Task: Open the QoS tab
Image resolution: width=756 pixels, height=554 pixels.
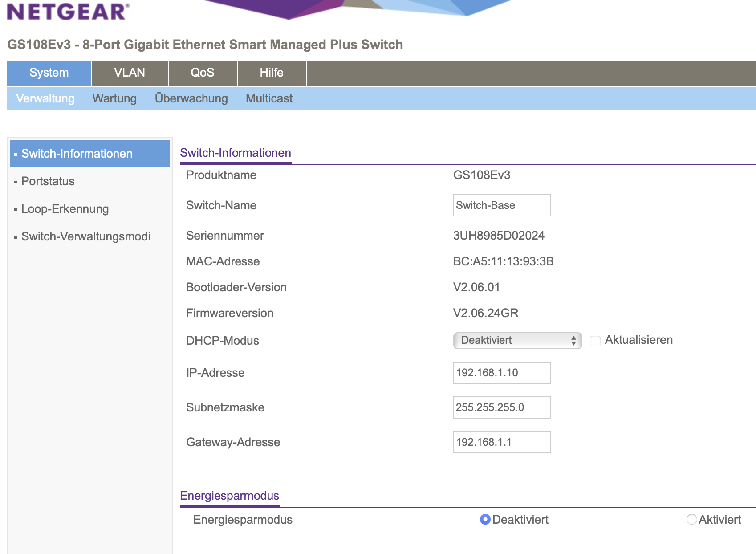Action: 203,73
